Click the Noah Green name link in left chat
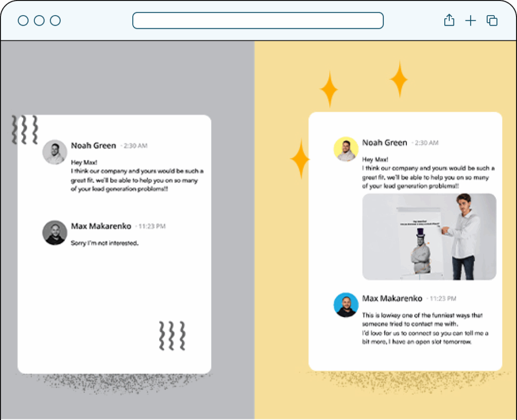The image size is (517, 420). pyautogui.click(x=93, y=145)
